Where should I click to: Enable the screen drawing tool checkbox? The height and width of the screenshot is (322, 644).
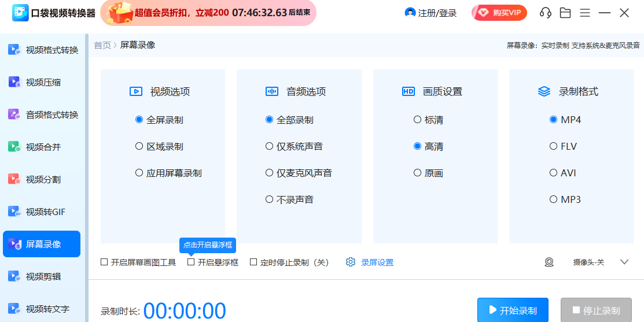pos(104,262)
